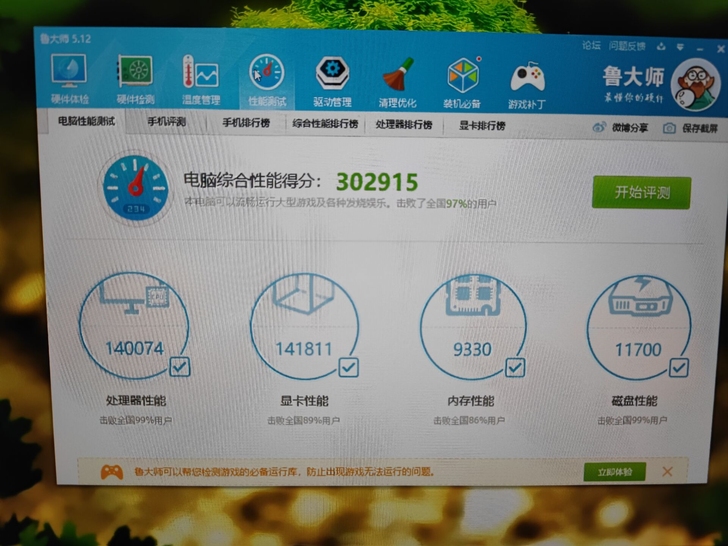The height and width of the screenshot is (546, 728).
Task: Click the speedometer gauge icon beside overall score
Action: (135, 188)
